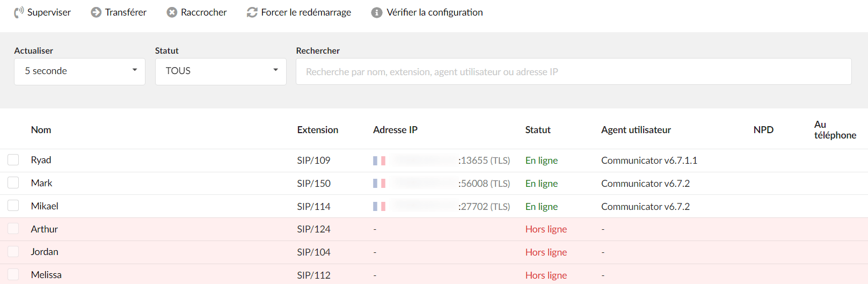Viewport: 868px width, 284px height.
Task: Sort by the Nom column header
Action: point(41,130)
